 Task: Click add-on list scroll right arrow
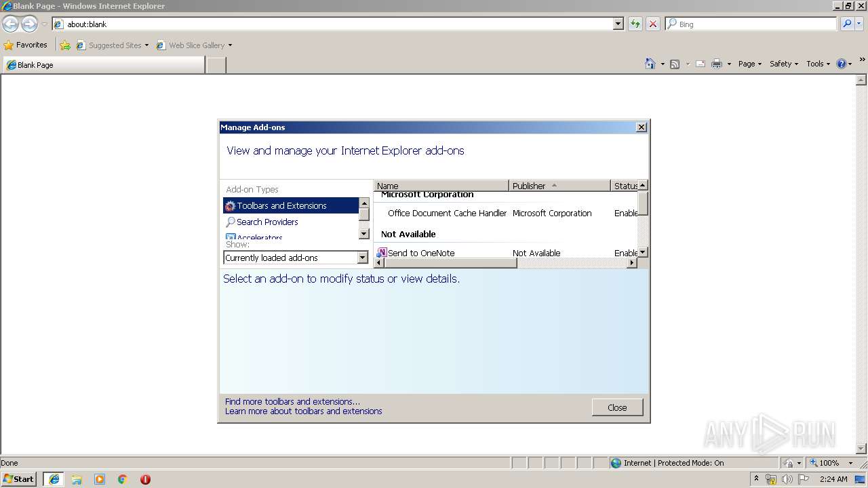(x=632, y=263)
